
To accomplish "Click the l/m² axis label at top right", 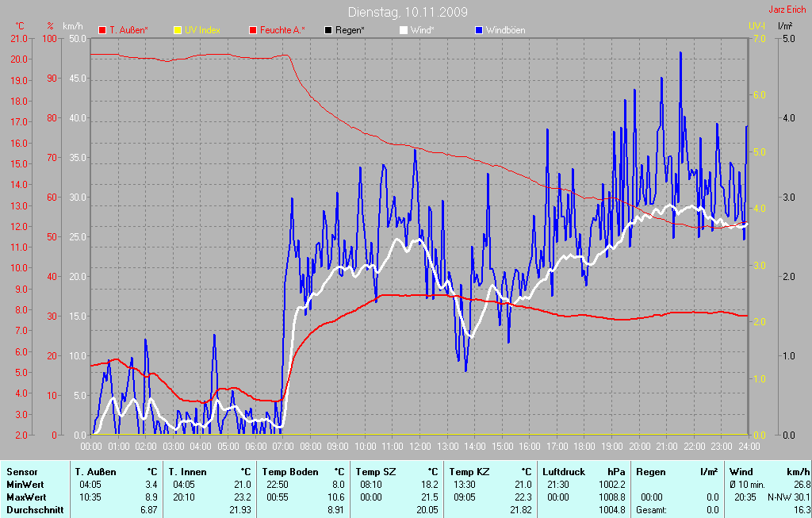I will [x=785, y=25].
